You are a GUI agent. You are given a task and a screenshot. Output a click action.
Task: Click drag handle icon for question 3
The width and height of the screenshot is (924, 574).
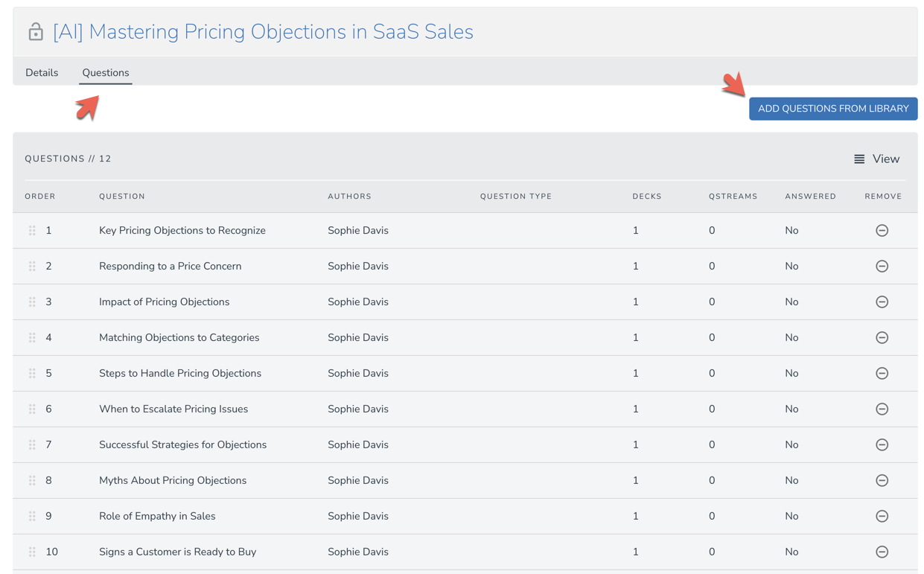(x=32, y=302)
